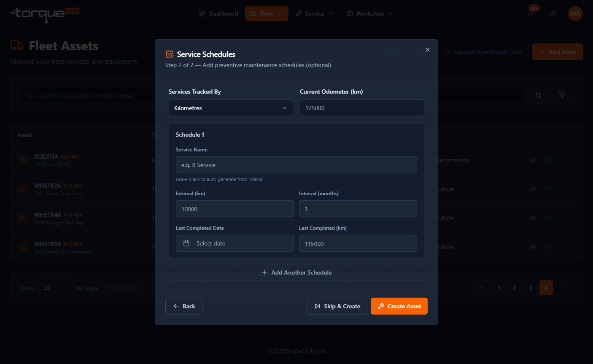The height and width of the screenshot is (364, 593).
Task: Open the Service menu
Action: tap(315, 13)
